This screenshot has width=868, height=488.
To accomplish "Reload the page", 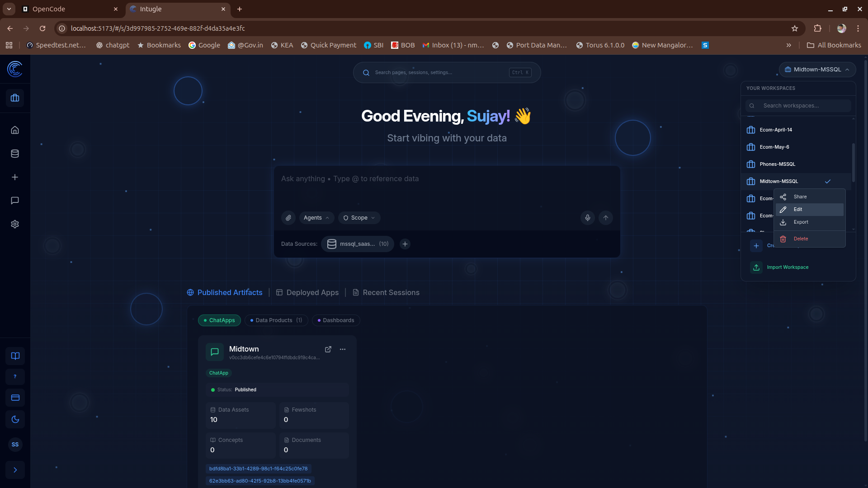I will 42,28.
